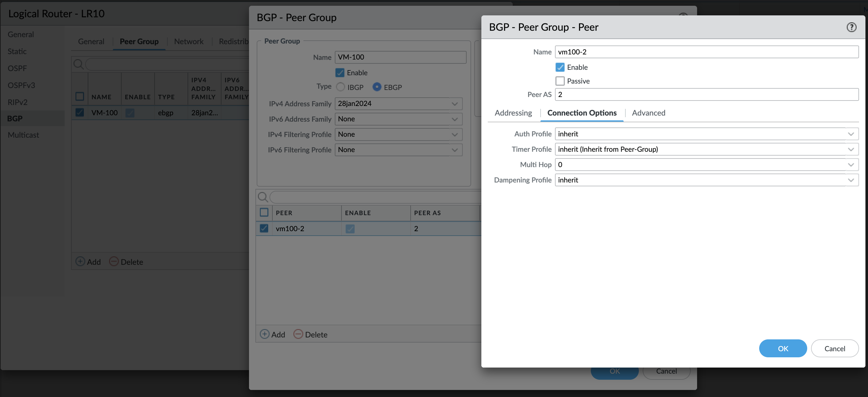Select the vm100-2 row checkbox
This screenshot has height=397, width=868.
click(264, 228)
